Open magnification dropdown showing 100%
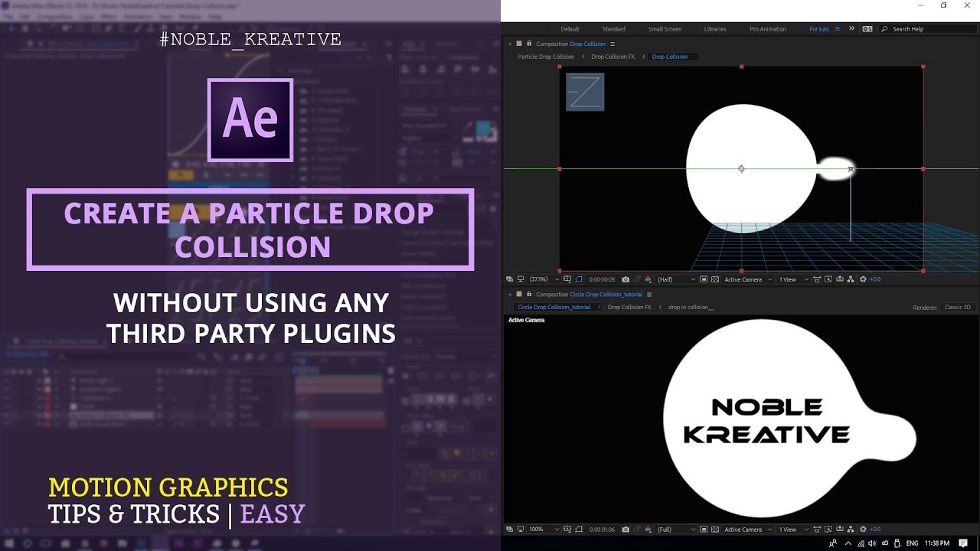The height and width of the screenshot is (551, 980). 544,530
